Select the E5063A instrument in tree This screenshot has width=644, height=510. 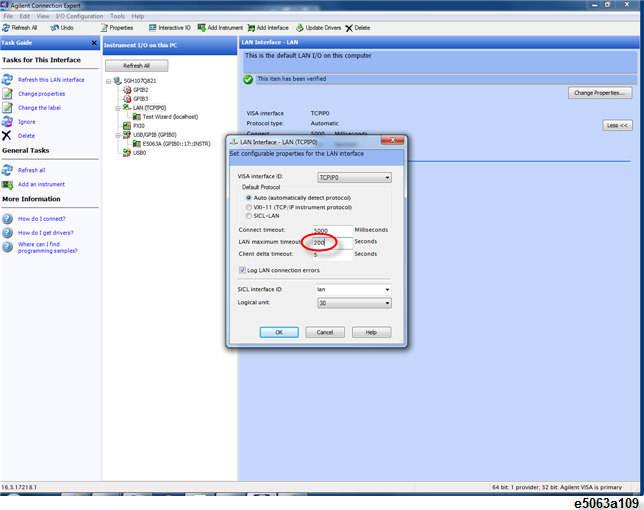(x=176, y=144)
